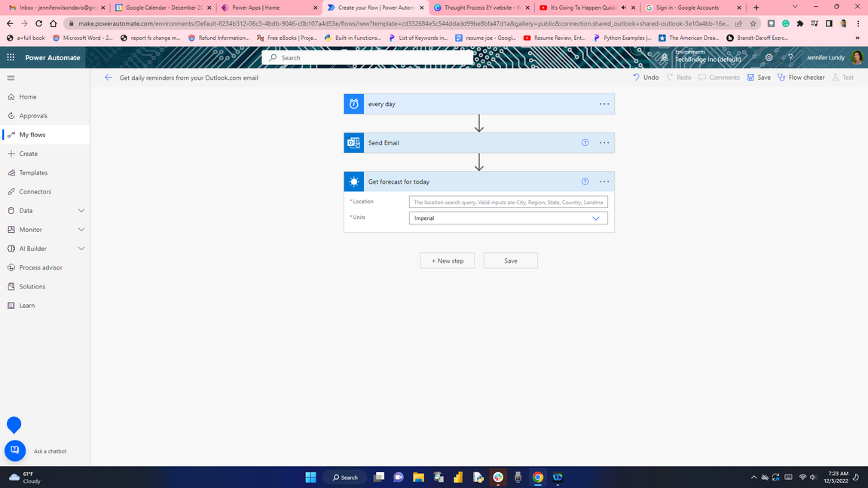Open the Units dropdown set to Imperial

(x=508, y=218)
